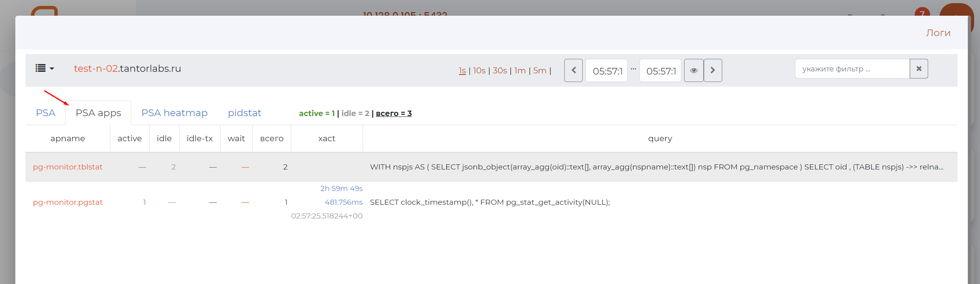Click the next time interval arrow
Viewport: 980px width, 284px height.
[x=712, y=71]
